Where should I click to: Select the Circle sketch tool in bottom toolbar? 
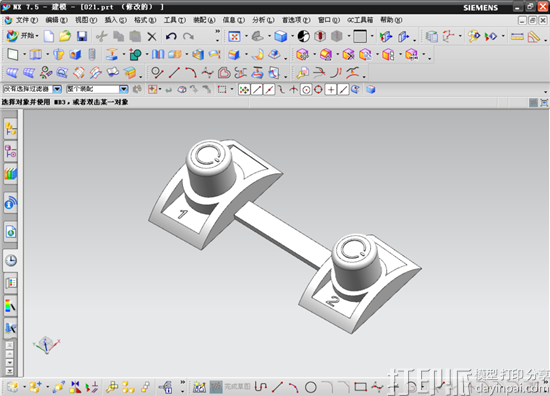click(311, 387)
